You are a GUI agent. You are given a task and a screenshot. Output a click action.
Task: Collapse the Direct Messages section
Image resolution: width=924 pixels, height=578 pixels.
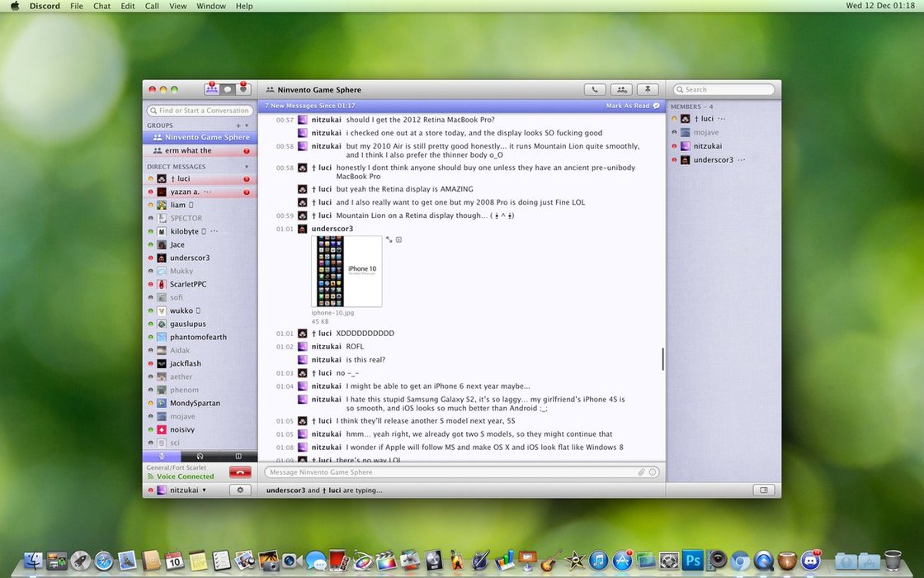point(247,167)
